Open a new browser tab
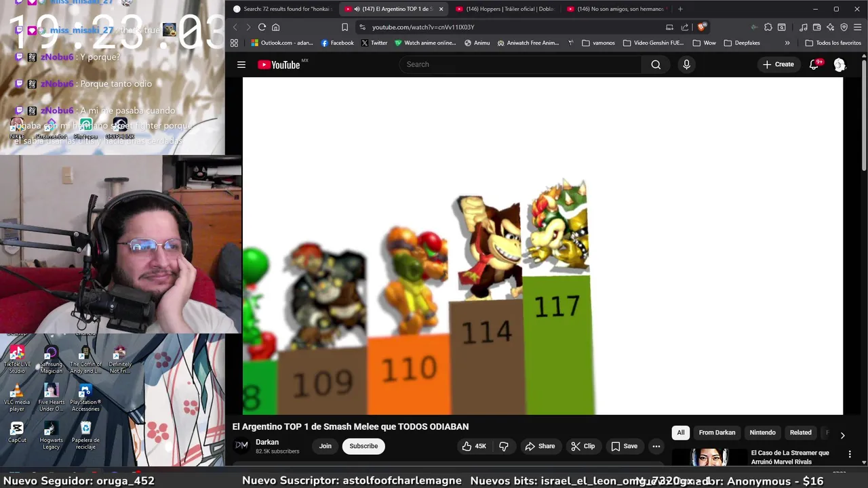Screen dimensions: 868x488 (680, 9)
